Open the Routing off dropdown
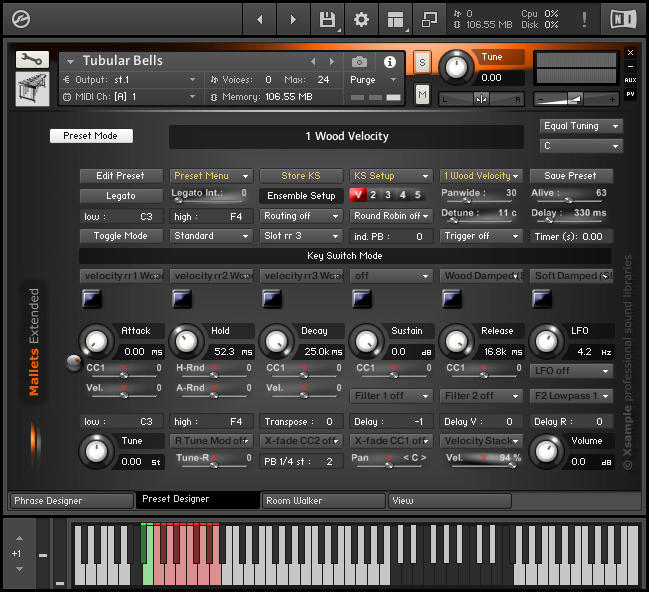Viewport: 649px width, 592px height. click(301, 216)
